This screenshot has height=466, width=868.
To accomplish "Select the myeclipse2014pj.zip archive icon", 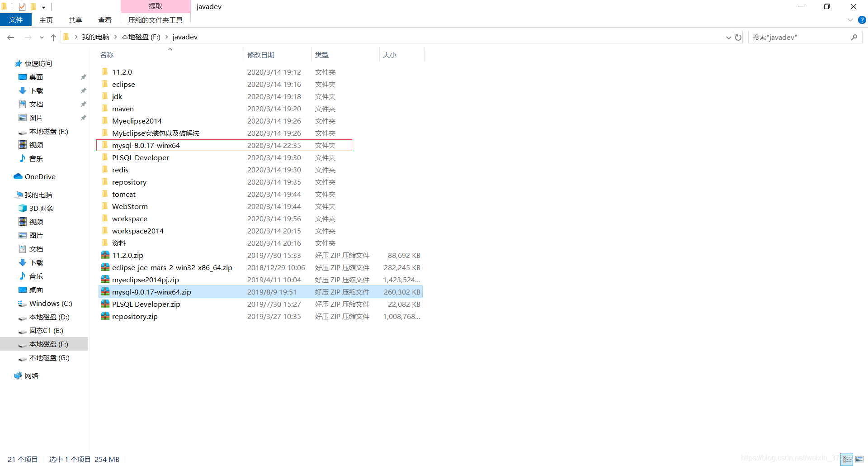I will pyautogui.click(x=105, y=279).
